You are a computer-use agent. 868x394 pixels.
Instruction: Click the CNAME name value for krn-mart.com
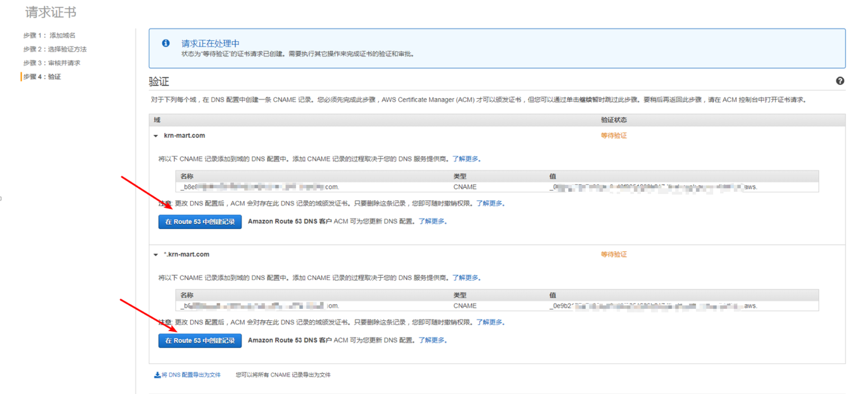[x=259, y=187]
